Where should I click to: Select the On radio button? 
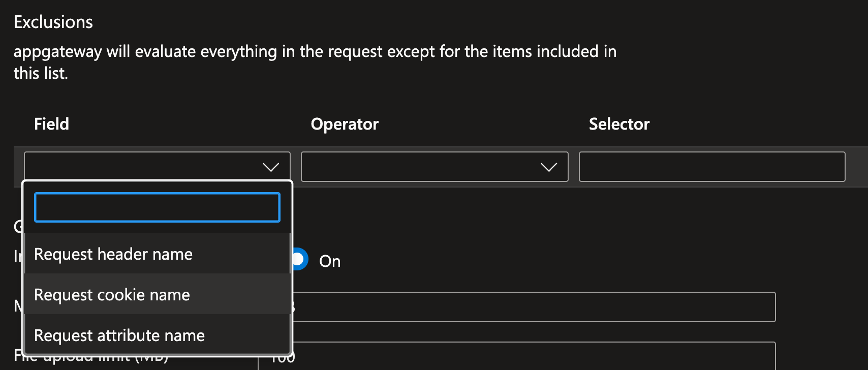click(300, 259)
